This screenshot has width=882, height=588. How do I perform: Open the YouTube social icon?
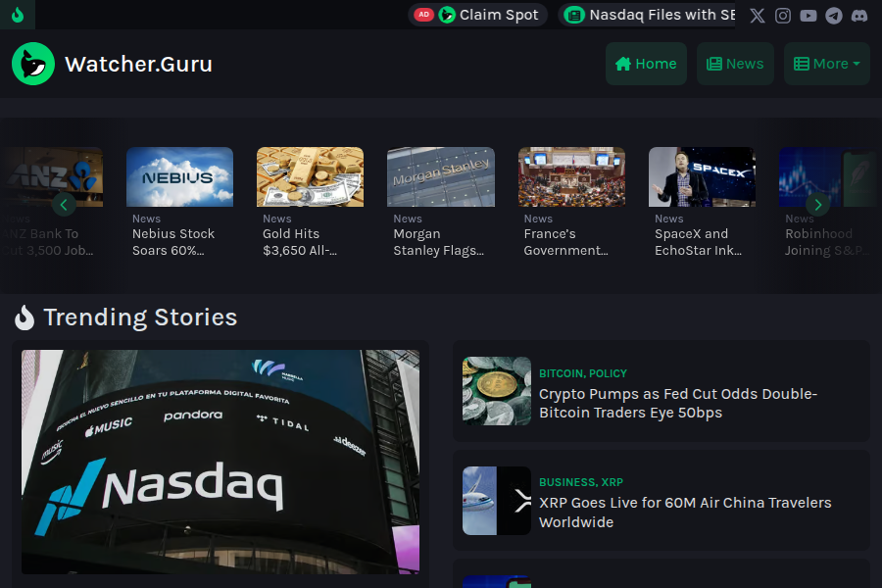coord(808,16)
